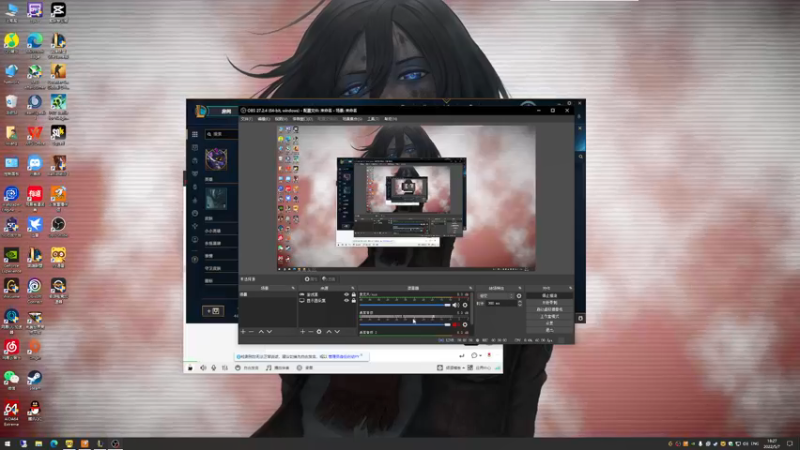
Task: Switch to OBS Studio taskbar icon
Action: tap(115, 444)
